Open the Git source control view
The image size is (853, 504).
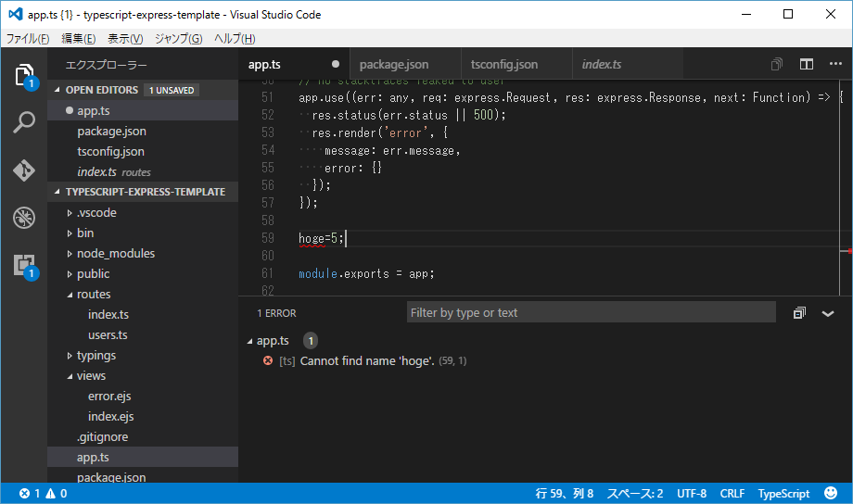click(24, 170)
